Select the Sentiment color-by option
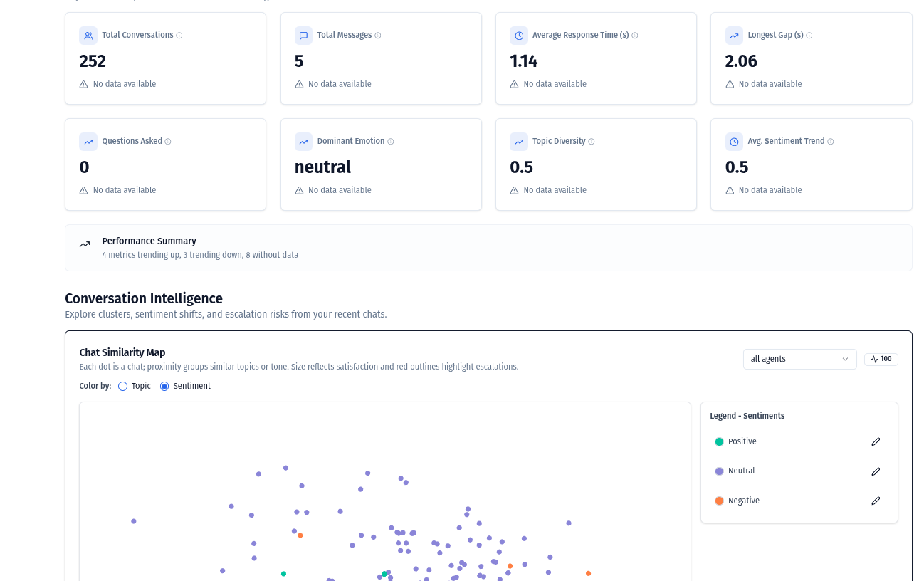The width and height of the screenshot is (924, 581). (164, 386)
